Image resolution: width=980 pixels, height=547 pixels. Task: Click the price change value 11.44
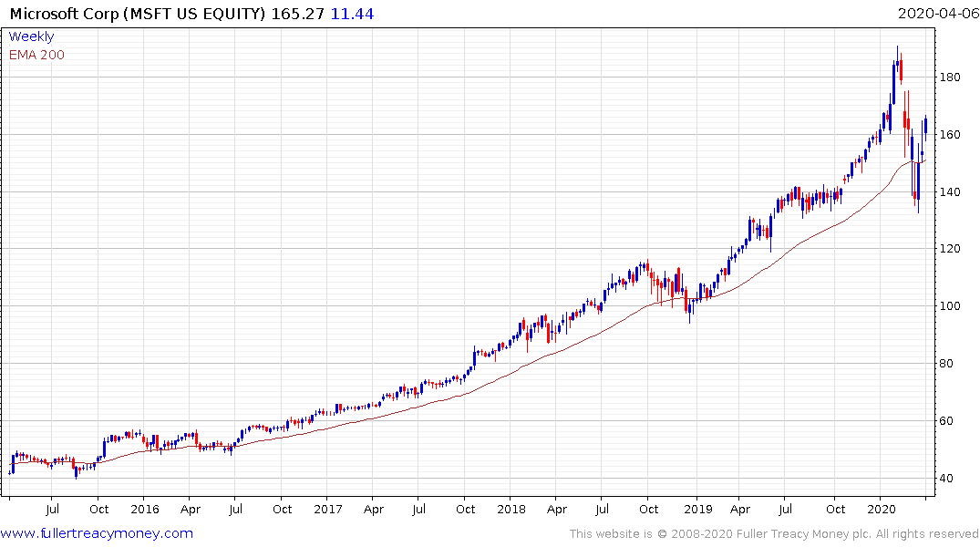tap(352, 14)
